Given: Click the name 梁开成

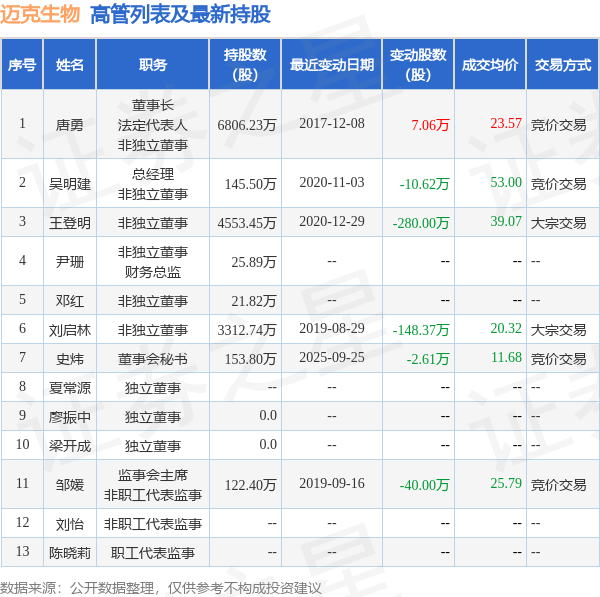Looking at the screenshot, I should point(70,447).
